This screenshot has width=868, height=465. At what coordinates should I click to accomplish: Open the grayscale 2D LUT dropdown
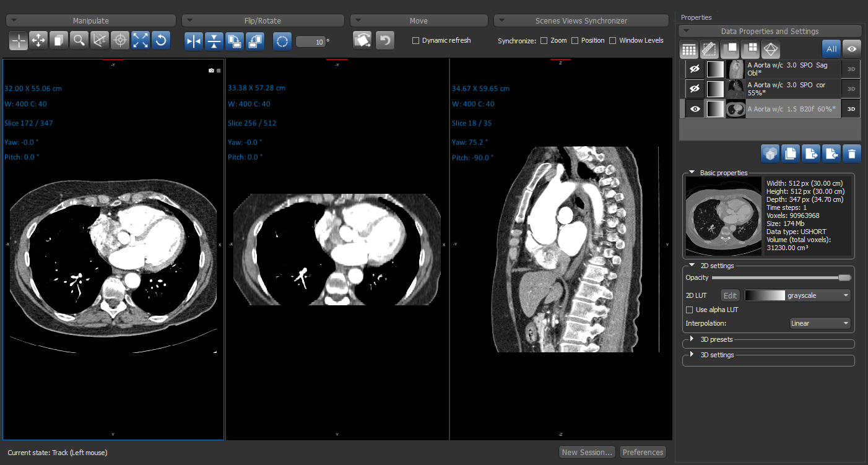(797, 295)
